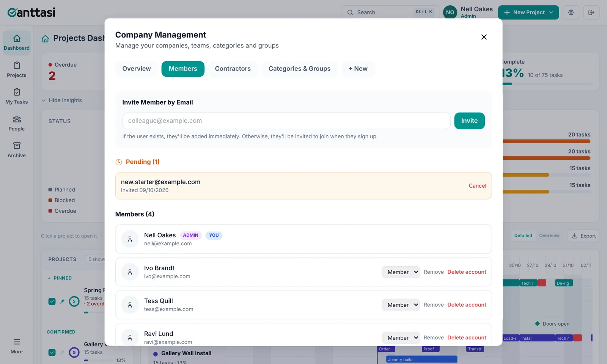Open the Overview tab
This screenshot has height=364, width=607.
point(137,69)
